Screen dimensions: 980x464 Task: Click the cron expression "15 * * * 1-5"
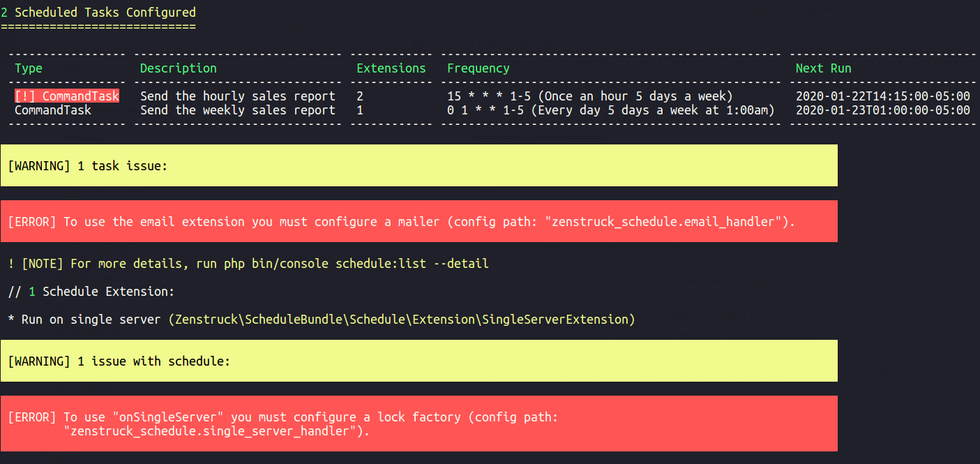pos(489,96)
